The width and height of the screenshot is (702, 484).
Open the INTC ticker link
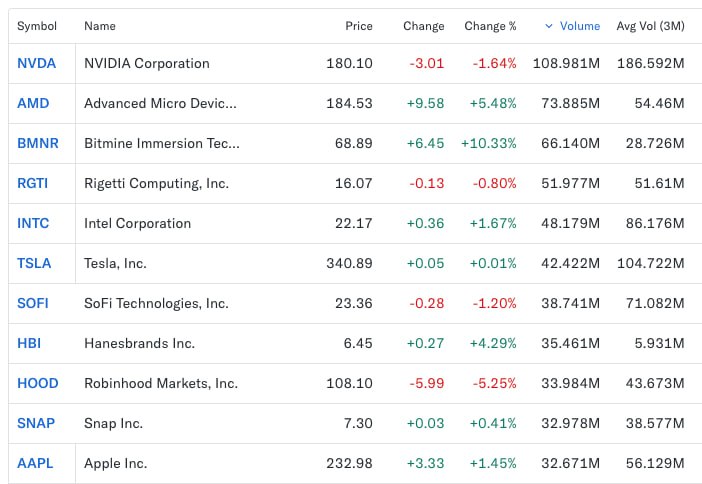(x=33, y=223)
